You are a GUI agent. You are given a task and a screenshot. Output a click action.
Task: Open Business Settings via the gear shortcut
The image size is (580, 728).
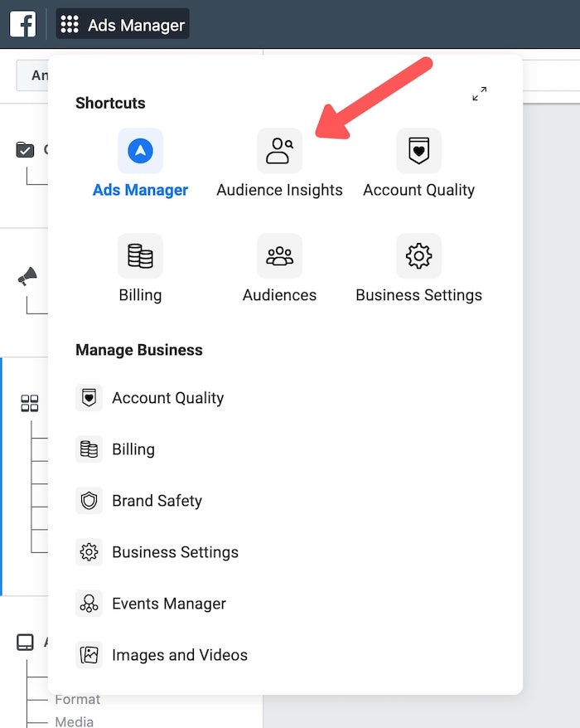[x=418, y=255]
